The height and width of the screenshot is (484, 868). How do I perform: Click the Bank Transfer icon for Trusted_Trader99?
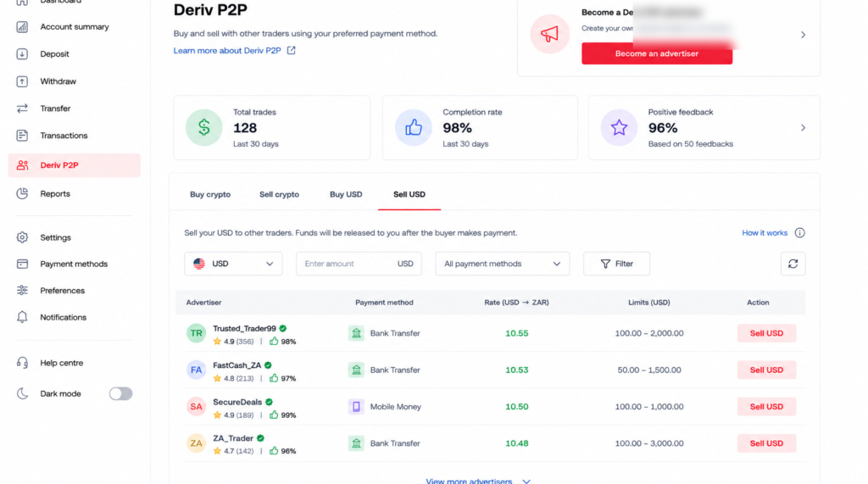pos(356,333)
